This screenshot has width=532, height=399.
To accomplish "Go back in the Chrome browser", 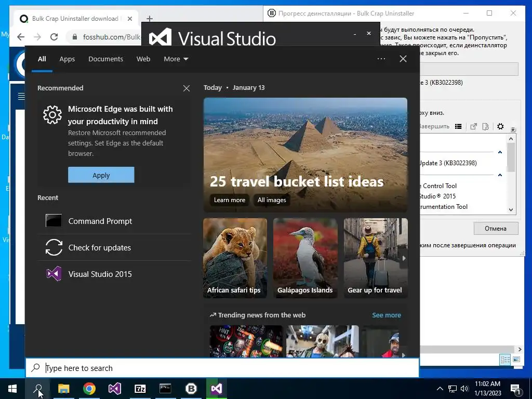I will [21, 37].
